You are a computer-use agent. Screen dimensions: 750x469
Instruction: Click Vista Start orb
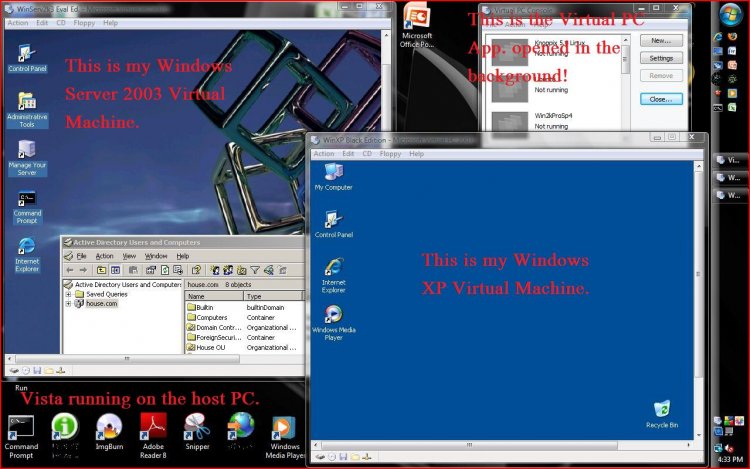[730, 14]
